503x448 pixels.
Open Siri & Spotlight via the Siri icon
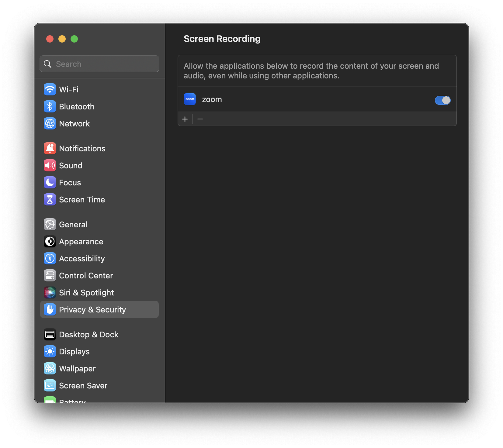click(x=50, y=292)
